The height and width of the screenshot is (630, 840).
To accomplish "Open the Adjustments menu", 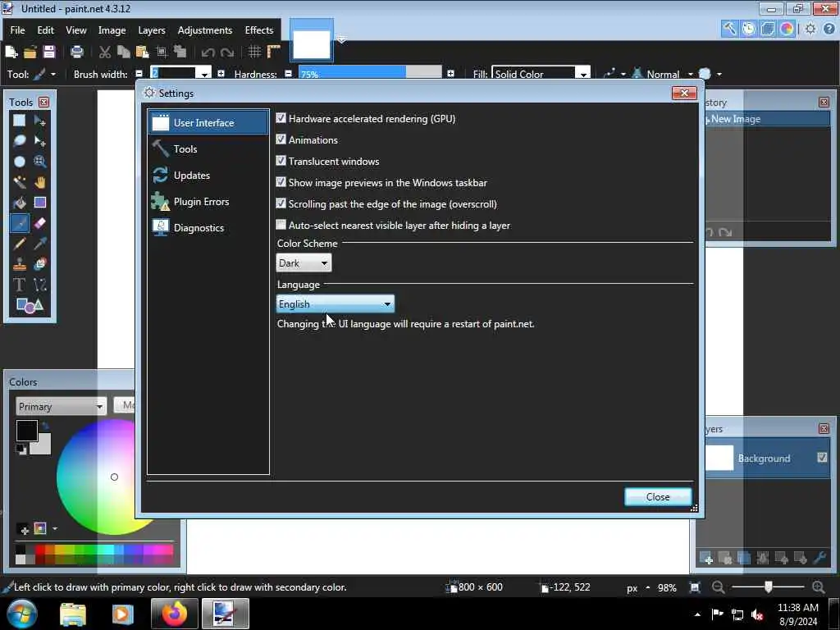I will 205,30.
